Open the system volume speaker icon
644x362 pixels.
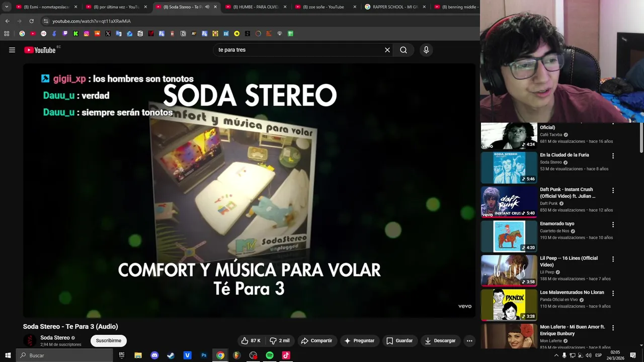click(x=589, y=355)
